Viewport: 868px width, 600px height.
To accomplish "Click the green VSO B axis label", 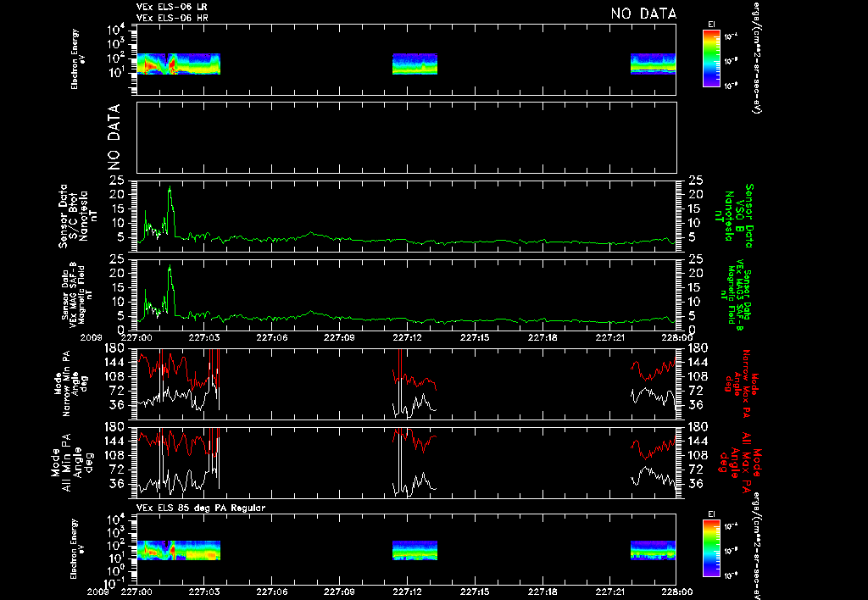I will point(737,216).
